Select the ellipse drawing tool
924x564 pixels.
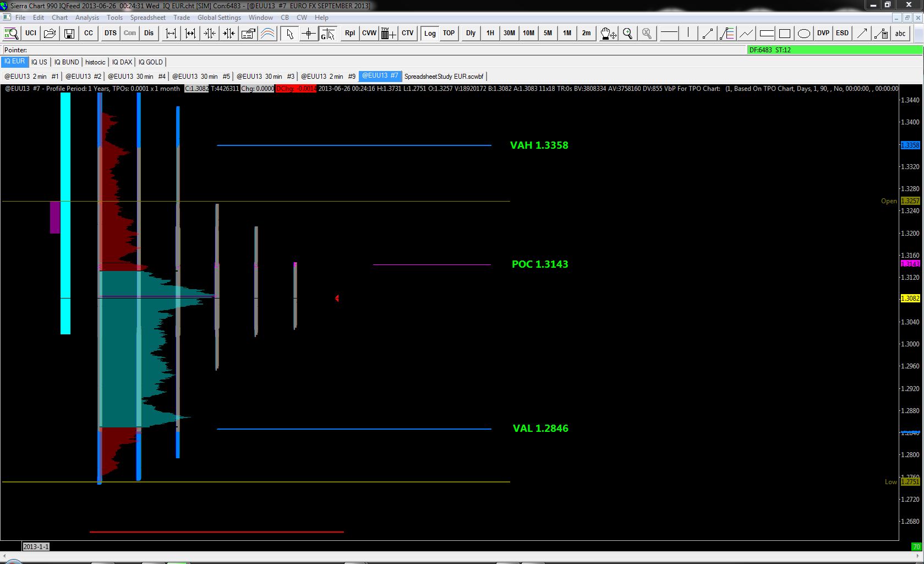[x=804, y=33]
